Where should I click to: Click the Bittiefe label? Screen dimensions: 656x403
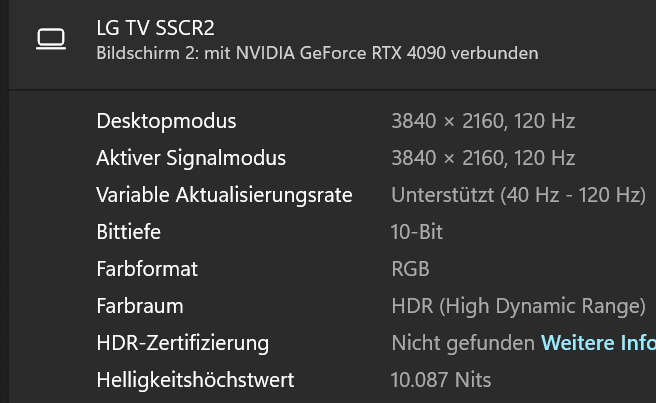coord(128,232)
